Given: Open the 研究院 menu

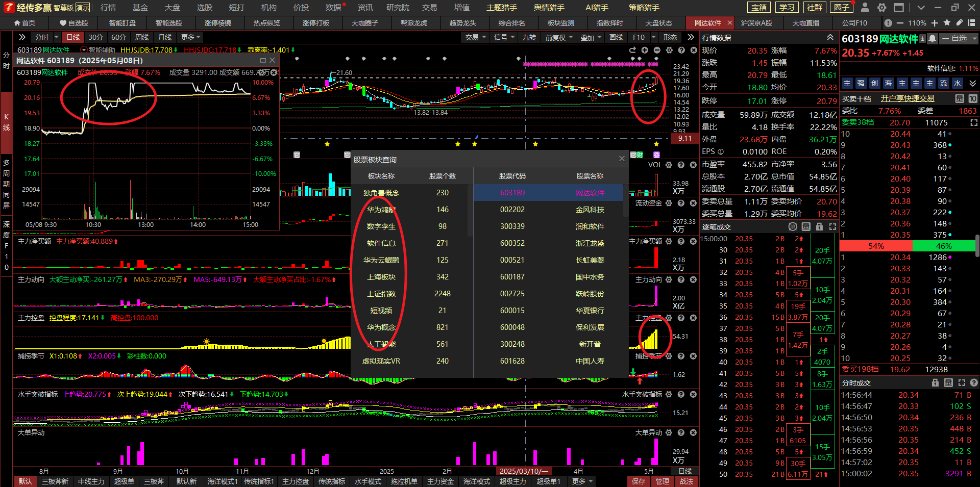Looking at the screenshot, I should (x=398, y=8).
